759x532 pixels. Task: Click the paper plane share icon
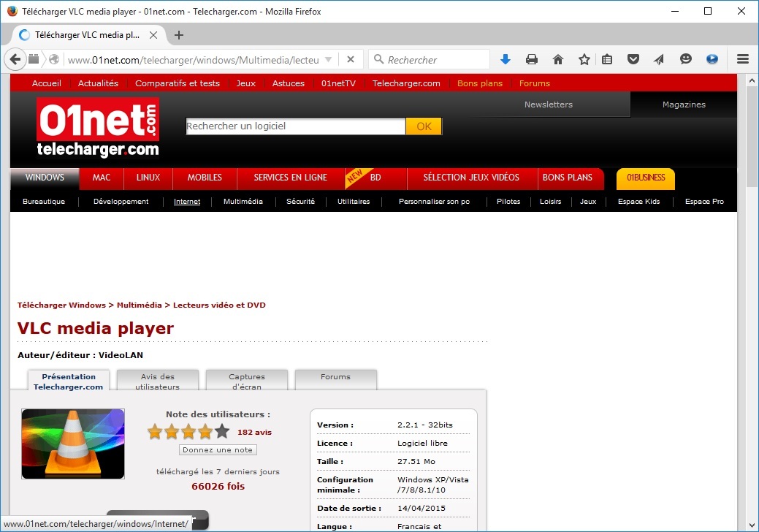point(659,59)
